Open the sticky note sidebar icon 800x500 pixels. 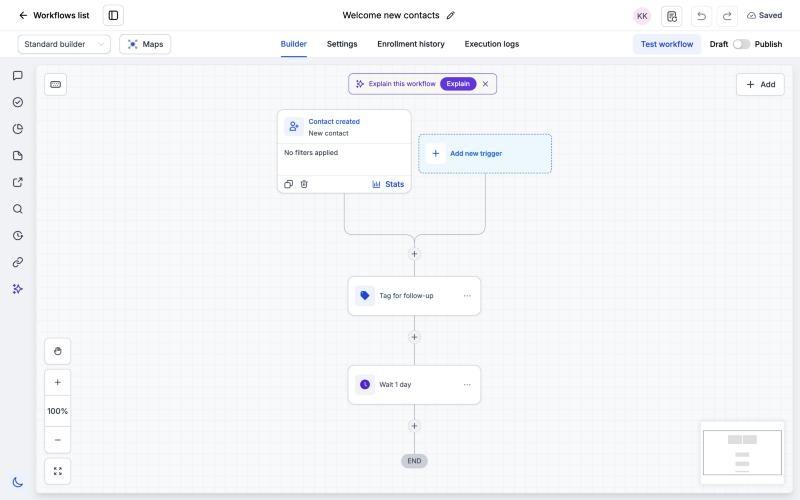(18, 156)
